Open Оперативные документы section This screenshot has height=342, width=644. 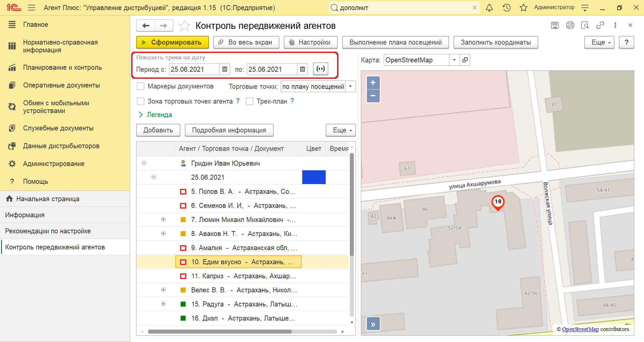(61, 85)
